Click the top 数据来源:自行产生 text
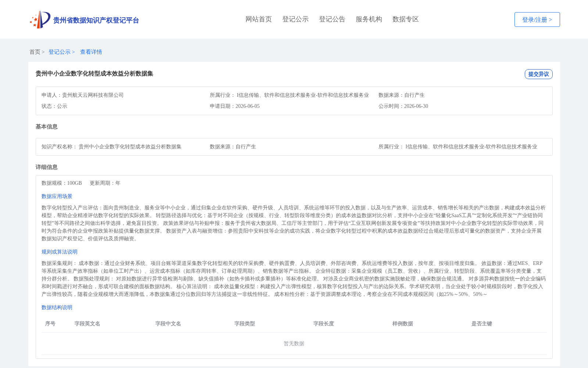This screenshot has width=588, height=368. (x=402, y=95)
